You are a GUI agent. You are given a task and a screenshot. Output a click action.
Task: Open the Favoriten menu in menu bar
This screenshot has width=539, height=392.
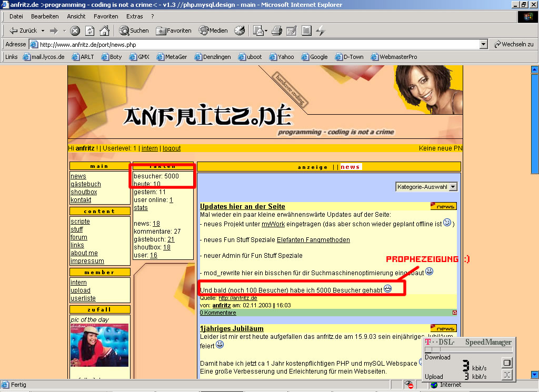coord(106,16)
